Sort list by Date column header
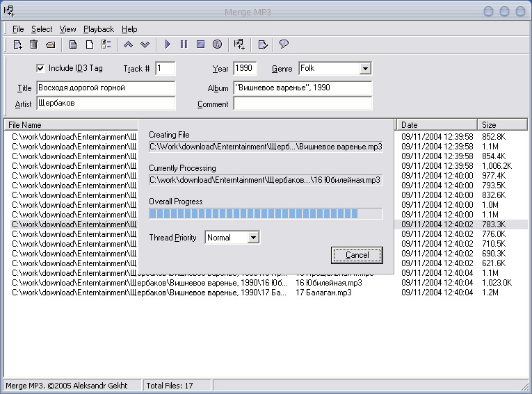 point(437,125)
